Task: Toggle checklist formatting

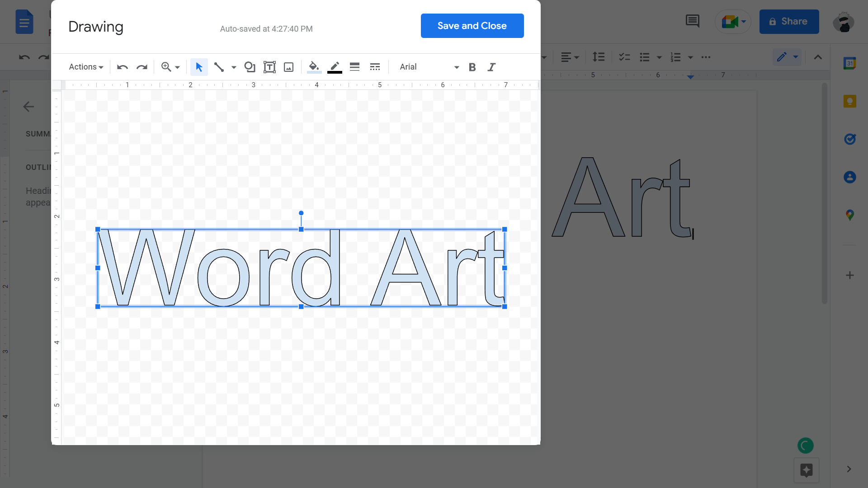Action: (x=624, y=57)
